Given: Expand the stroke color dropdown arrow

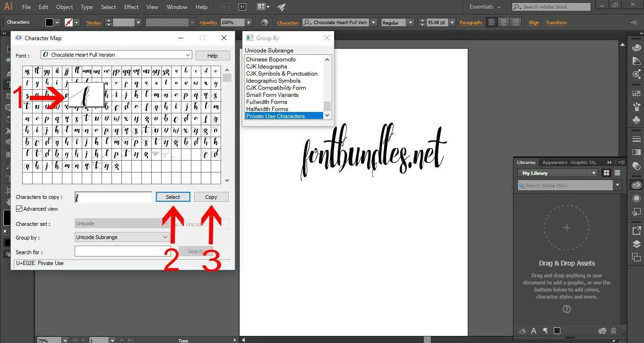Looking at the screenshot, I should tap(77, 23).
